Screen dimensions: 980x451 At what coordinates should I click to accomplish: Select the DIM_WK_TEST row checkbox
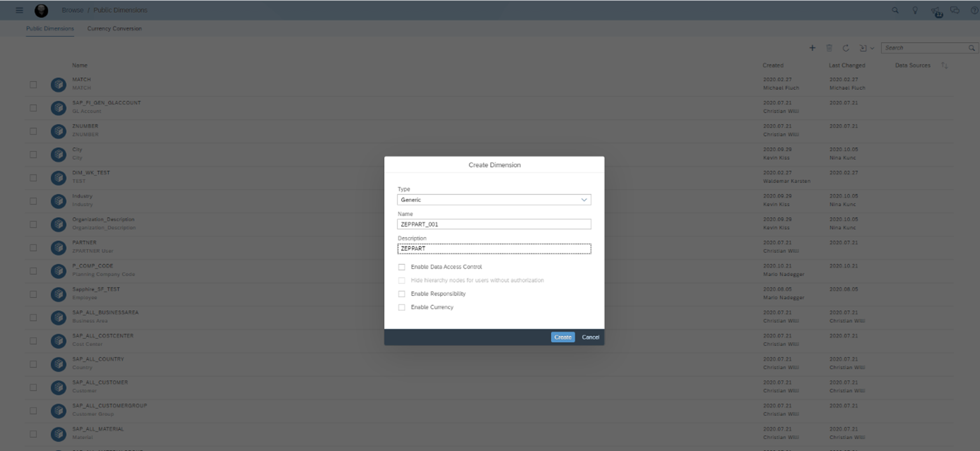coord(33,177)
